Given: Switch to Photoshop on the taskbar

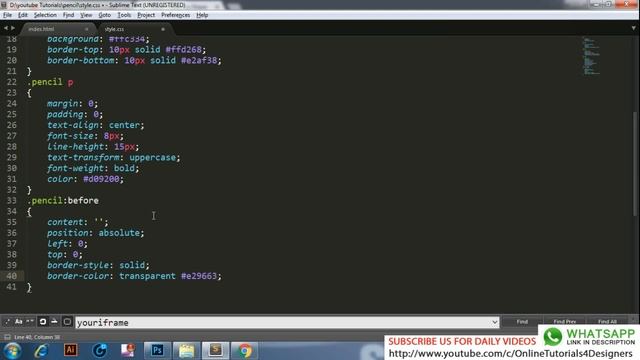Looking at the screenshot, I should [157, 350].
